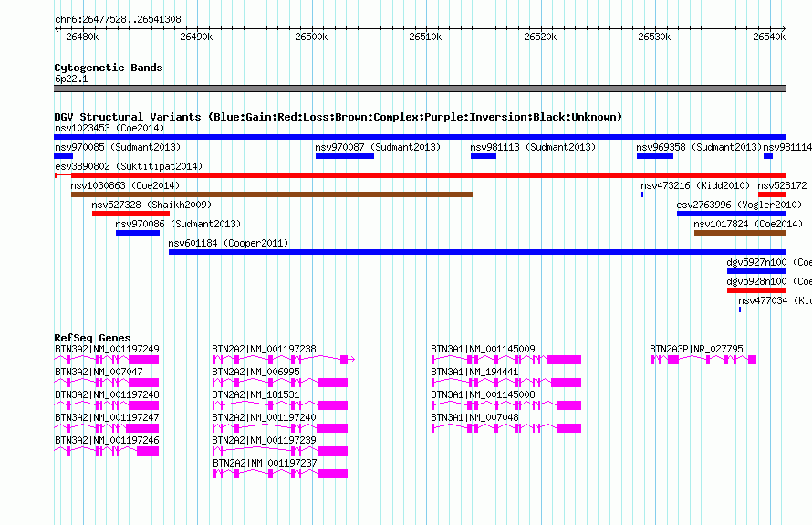The image size is (812, 525).
Task: Click the 6p22.1 band label
Action: pos(71,79)
